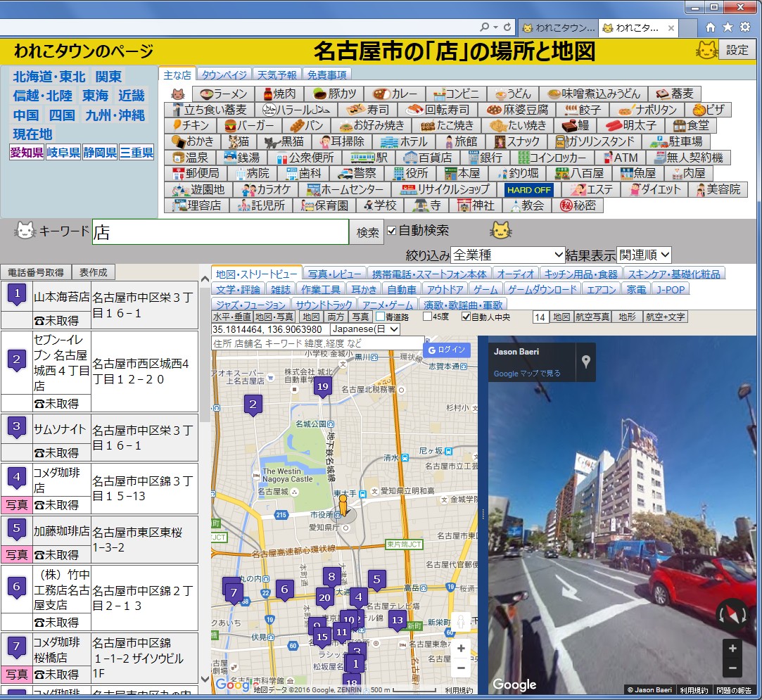
Task: Open the 設定 button
Action: click(737, 50)
